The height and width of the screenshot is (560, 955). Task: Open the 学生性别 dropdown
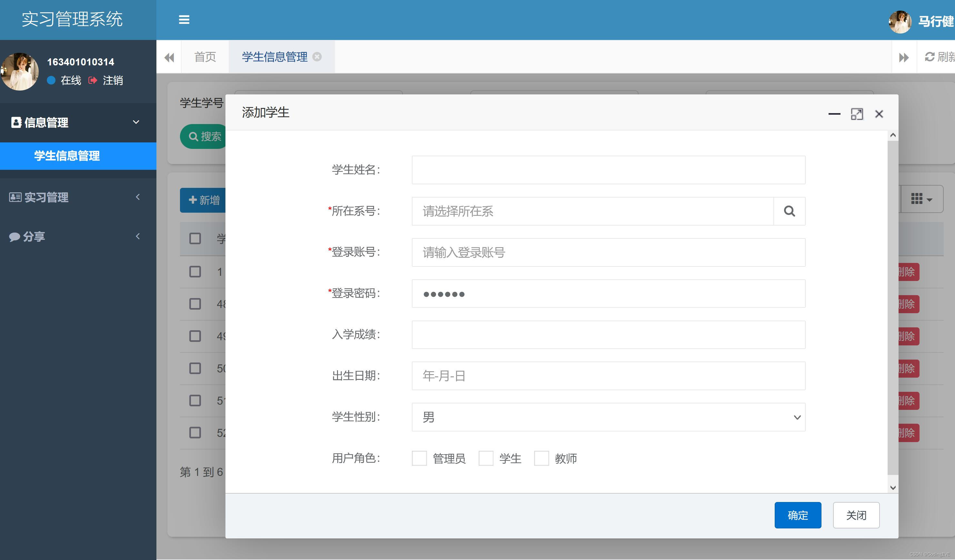point(608,417)
